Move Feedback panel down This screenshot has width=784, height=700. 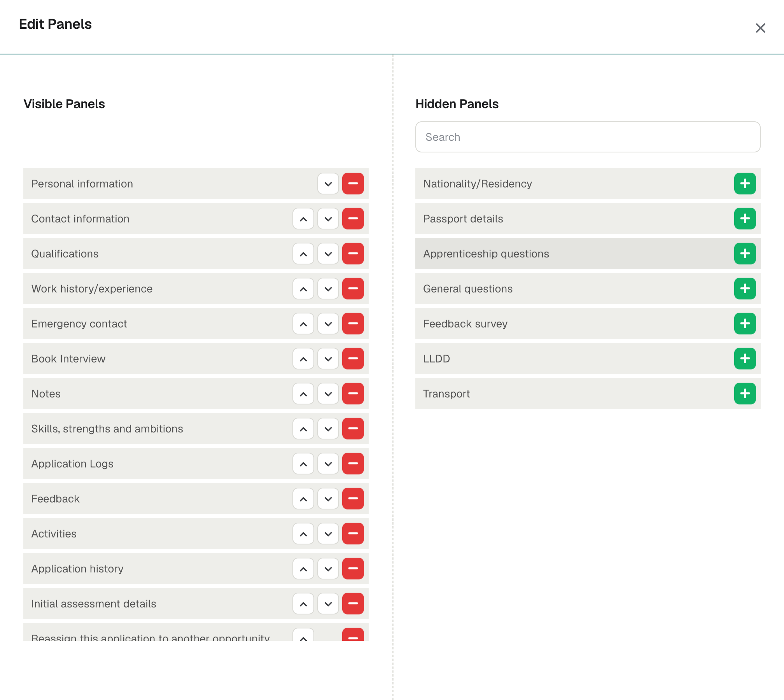(x=328, y=499)
